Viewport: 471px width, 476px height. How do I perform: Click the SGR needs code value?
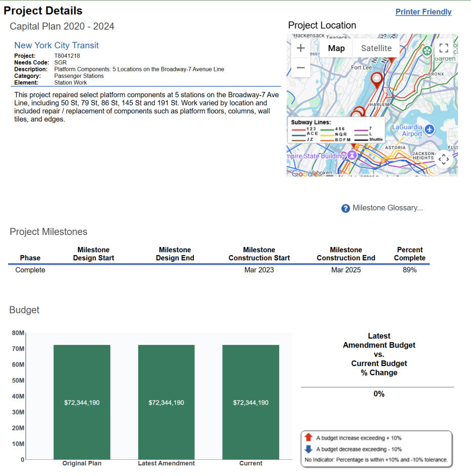point(60,62)
